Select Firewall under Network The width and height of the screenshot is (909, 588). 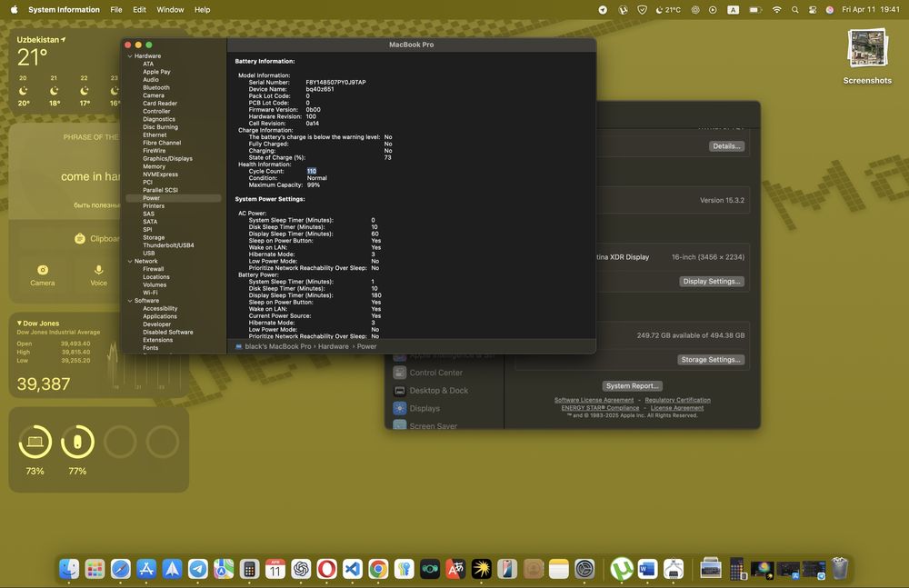153,269
